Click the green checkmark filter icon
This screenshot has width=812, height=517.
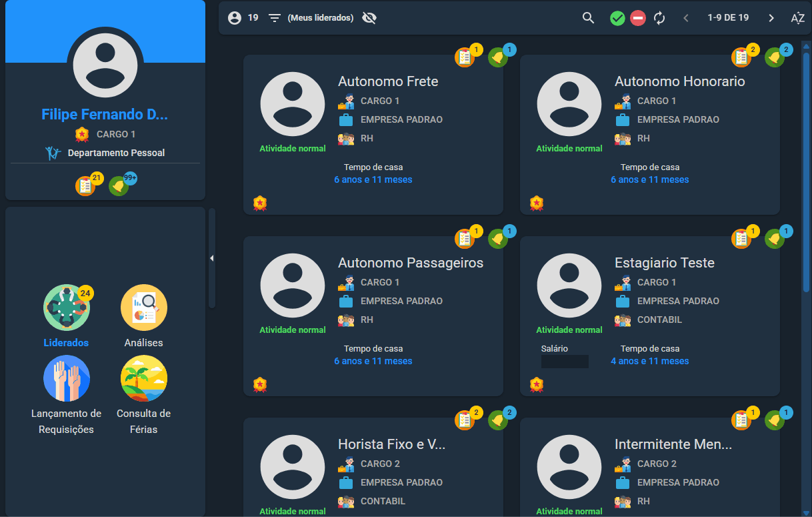pos(617,18)
